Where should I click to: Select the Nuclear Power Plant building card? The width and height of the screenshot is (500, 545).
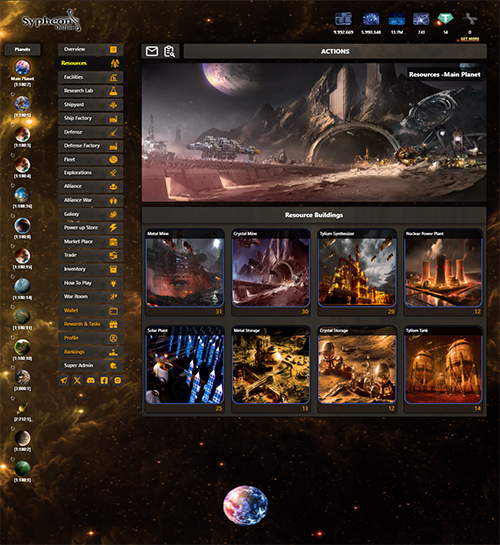[443, 272]
